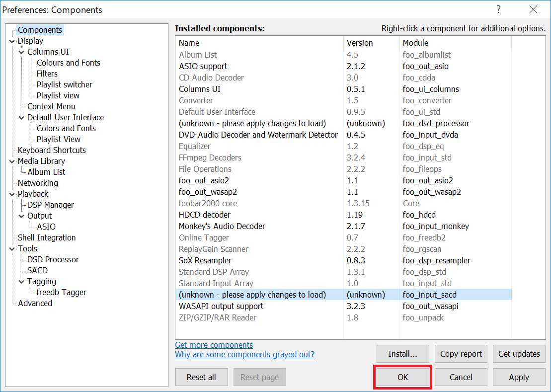The image size is (551, 392).
Task: Select WASAPI output support component
Action: point(343,306)
